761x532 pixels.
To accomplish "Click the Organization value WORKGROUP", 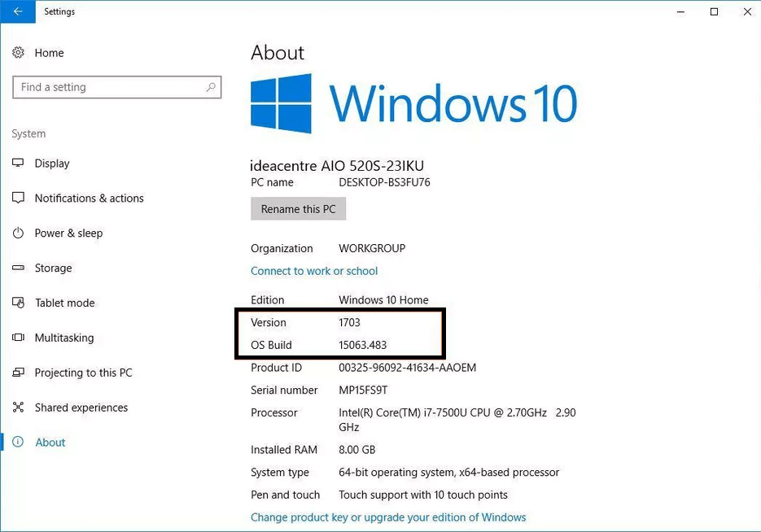I will pyautogui.click(x=372, y=248).
